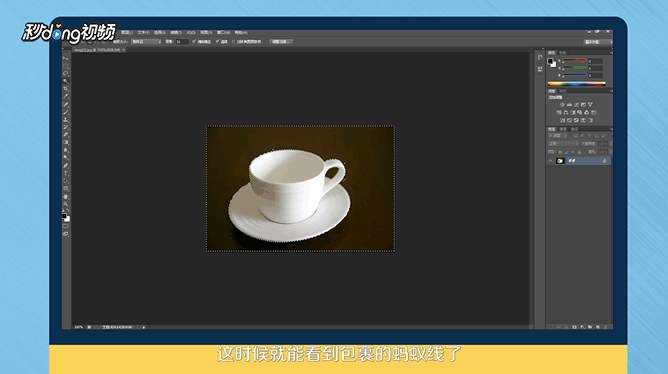Add a Hue/Saturation adjustment

pos(559,113)
